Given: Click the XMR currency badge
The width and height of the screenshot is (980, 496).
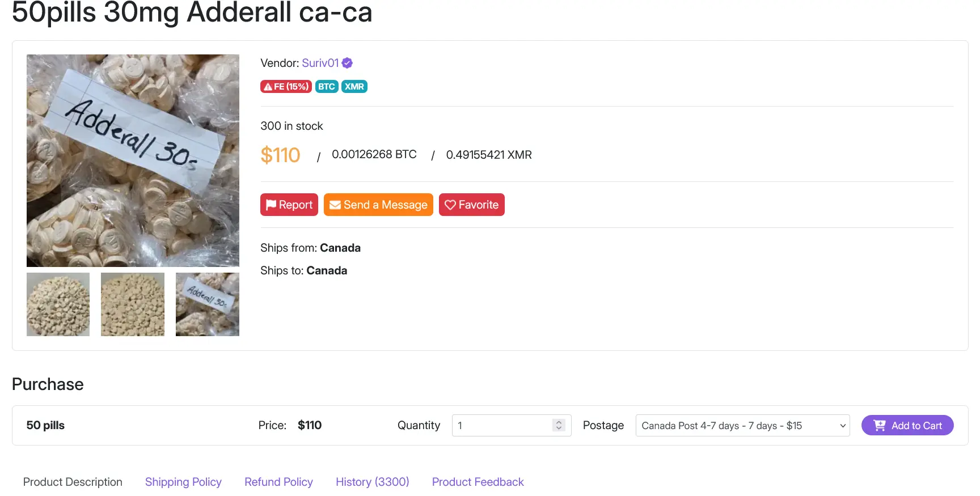Looking at the screenshot, I should [x=354, y=87].
